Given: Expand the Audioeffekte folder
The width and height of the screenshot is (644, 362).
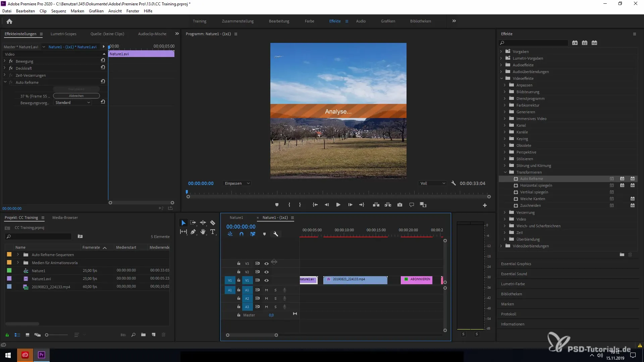Looking at the screenshot, I should 501,65.
